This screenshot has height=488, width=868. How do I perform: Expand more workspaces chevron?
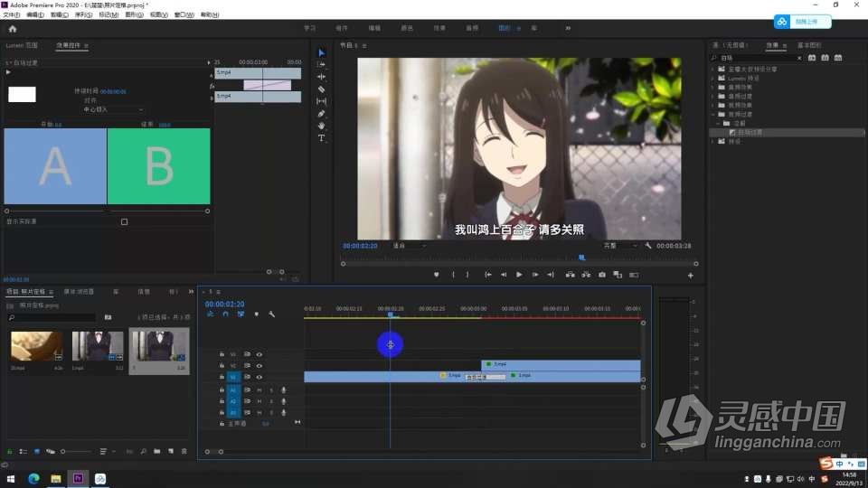568,28
